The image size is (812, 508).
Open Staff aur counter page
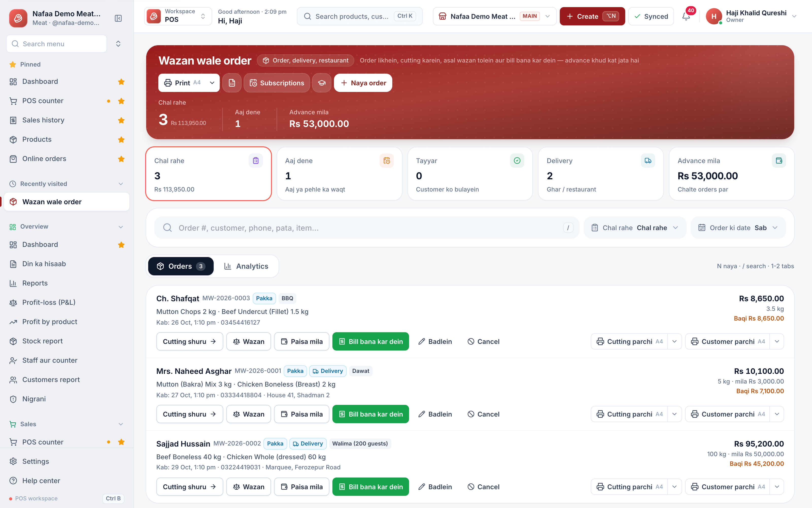tap(67, 360)
